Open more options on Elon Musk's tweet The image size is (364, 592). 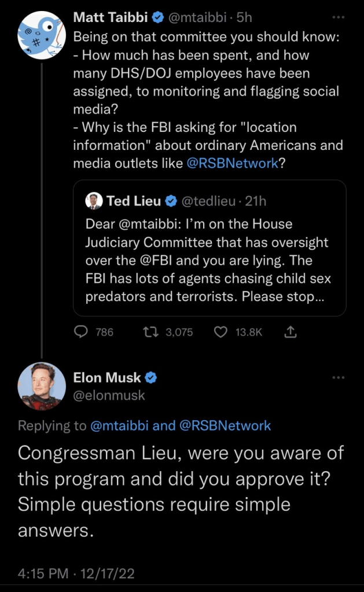(x=339, y=377)
